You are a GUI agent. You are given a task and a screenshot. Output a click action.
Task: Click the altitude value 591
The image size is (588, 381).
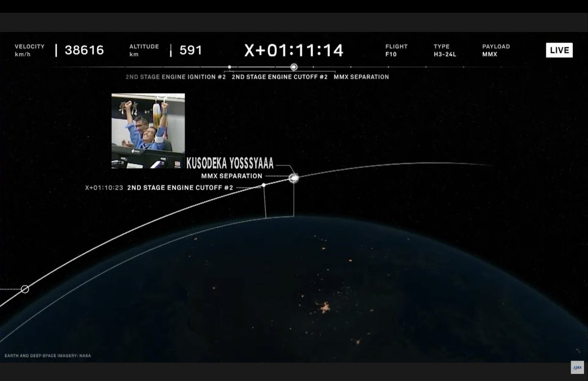click(x=191, y=50)
